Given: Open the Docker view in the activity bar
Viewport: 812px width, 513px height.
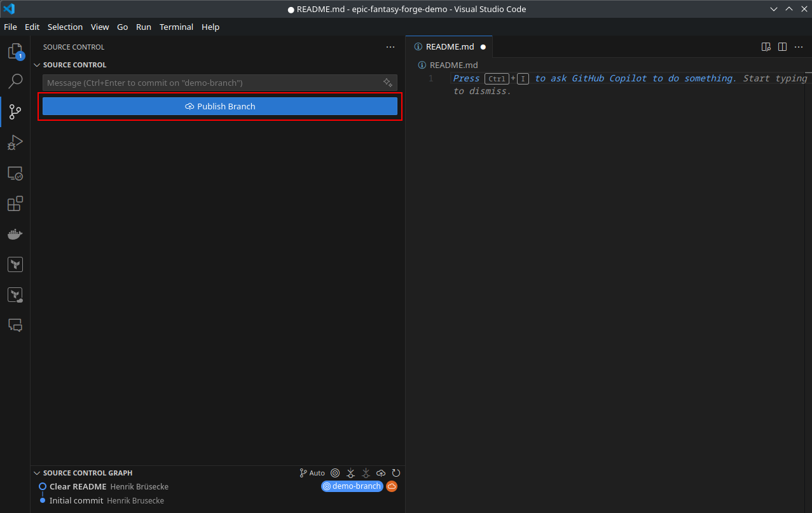Looking at the screenshot, I should 15,234.
